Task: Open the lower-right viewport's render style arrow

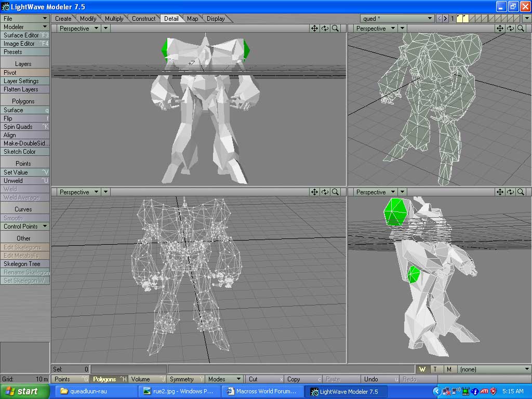Action: click(x=402, y=192)
